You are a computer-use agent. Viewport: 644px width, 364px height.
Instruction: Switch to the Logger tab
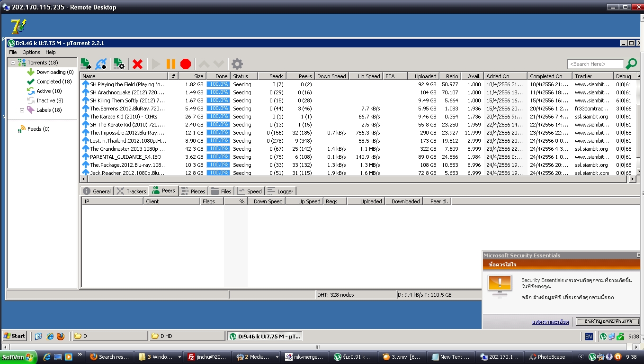click(280, 191)
